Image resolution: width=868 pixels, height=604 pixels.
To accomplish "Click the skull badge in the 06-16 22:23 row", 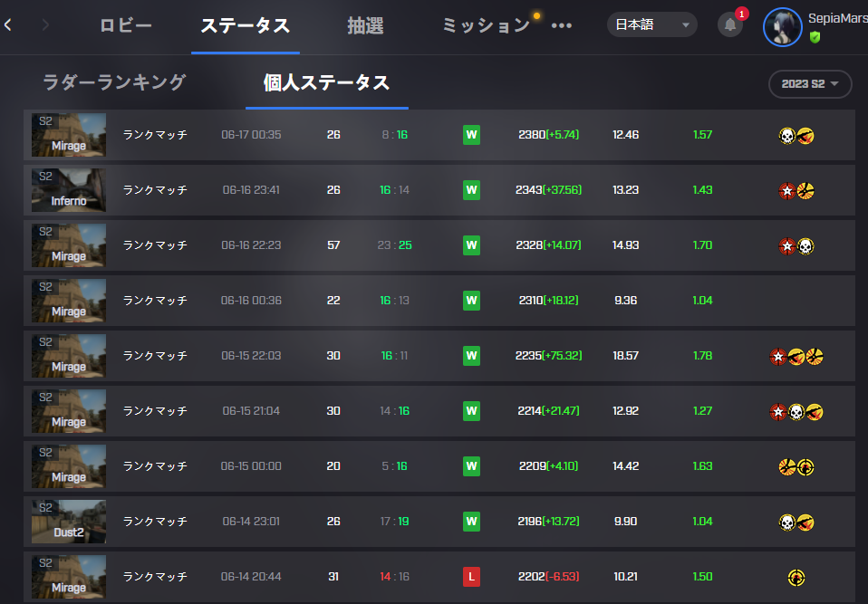I will 805,246.
